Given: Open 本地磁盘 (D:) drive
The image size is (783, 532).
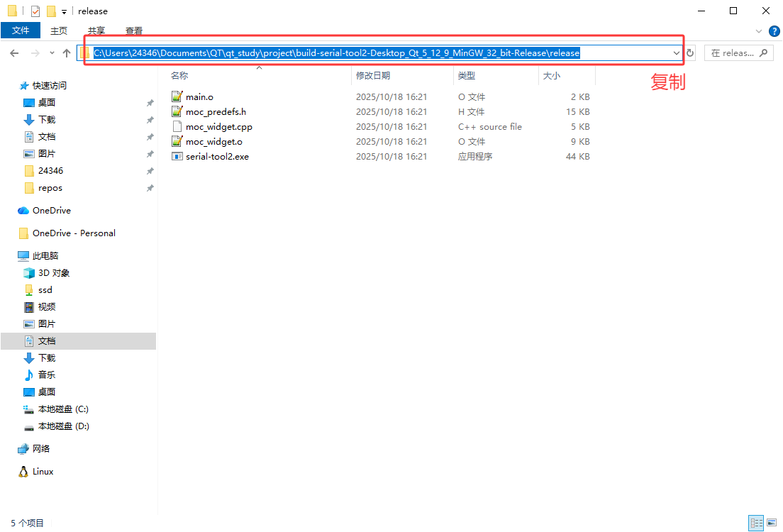Looking at the screenshot, I should coord(63,426).
